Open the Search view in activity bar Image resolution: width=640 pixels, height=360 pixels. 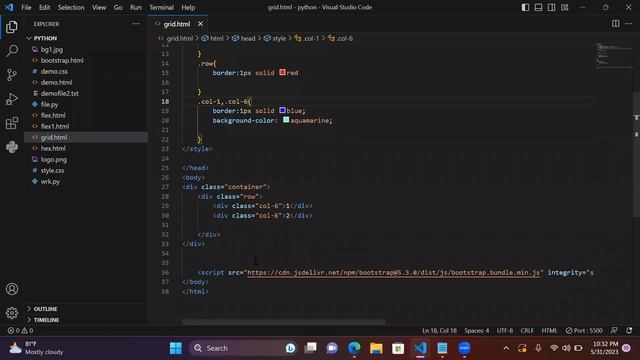click(x=12, y=51)
